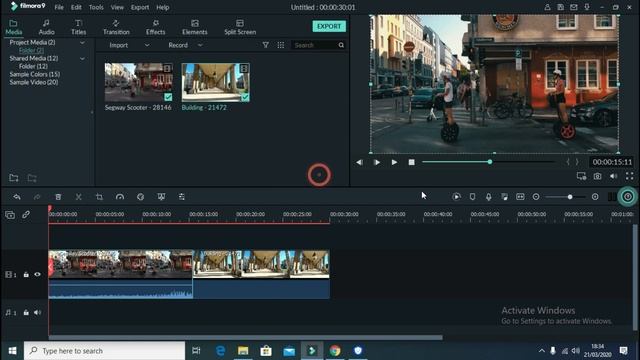640x360 pixels.
Task: Play the preview video
Action: (x=394, y=162)
